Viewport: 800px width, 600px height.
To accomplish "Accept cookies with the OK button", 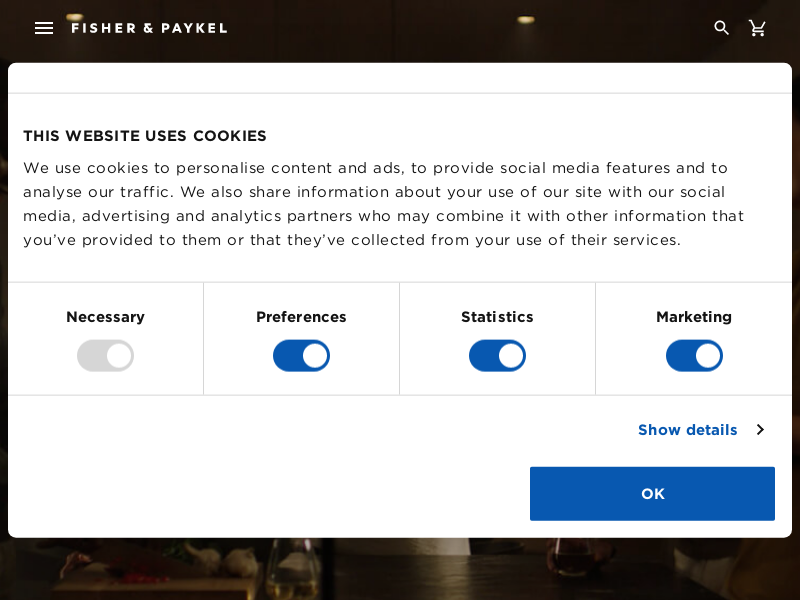I will point(652,493).
